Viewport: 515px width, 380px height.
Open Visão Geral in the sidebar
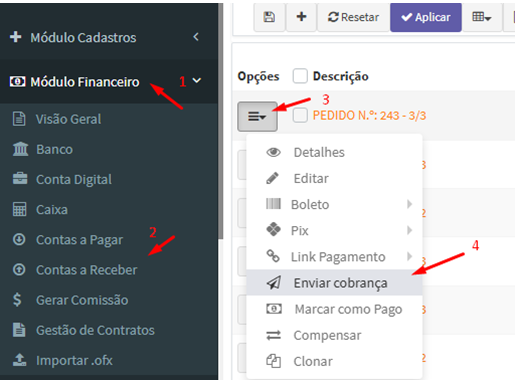68,119
